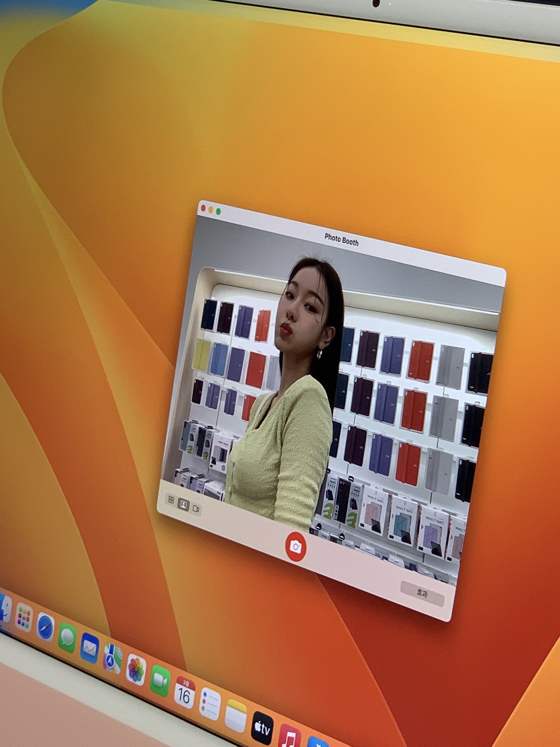
Task: Take a photo with the red shutter button
Action: point(296,547)
